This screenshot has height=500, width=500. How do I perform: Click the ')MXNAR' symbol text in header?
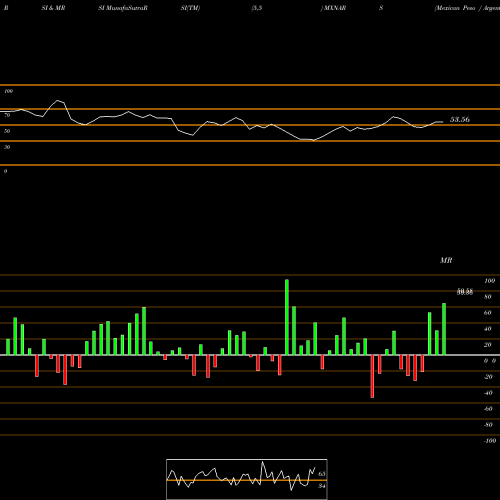click(x=333, y=8)
